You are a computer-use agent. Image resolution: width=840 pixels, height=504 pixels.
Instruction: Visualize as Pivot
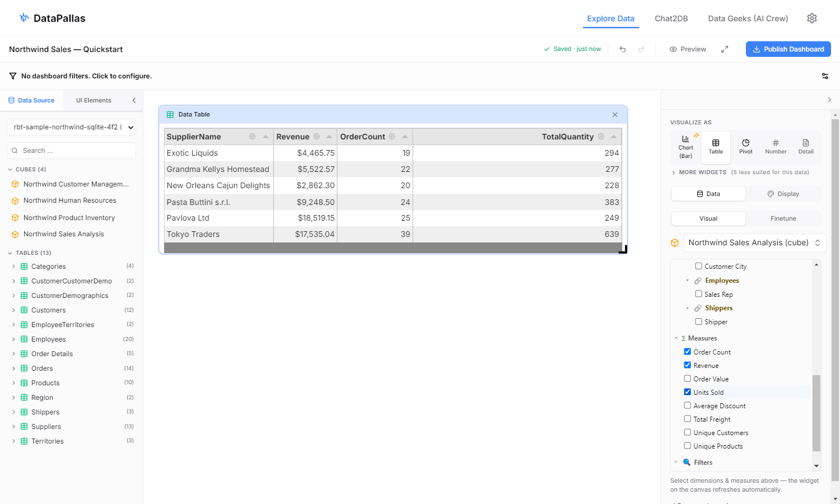pyautogui.click(x=746, y=147)
